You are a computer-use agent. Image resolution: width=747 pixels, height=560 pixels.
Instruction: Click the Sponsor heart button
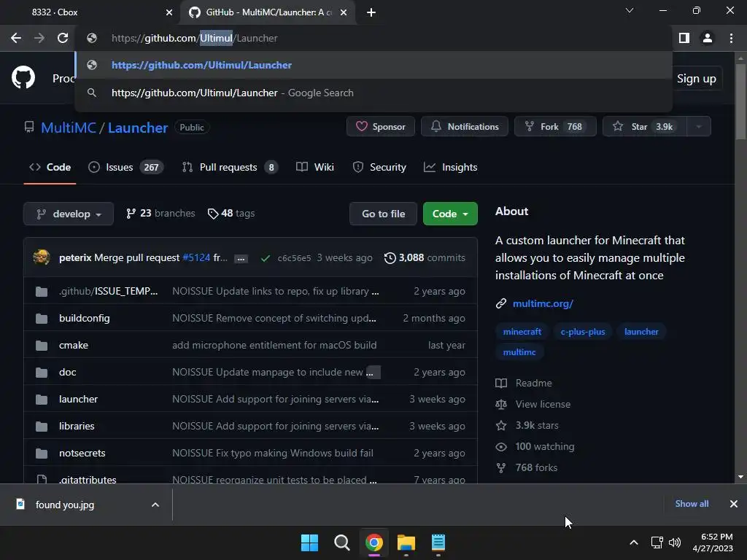(381, 127)
